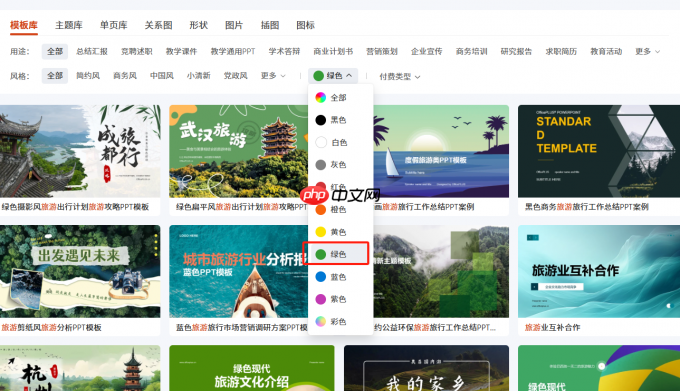Viewport: 680px width, 391px height.
Task: Filter by 求职简历 usage
Action: point(561,52)
